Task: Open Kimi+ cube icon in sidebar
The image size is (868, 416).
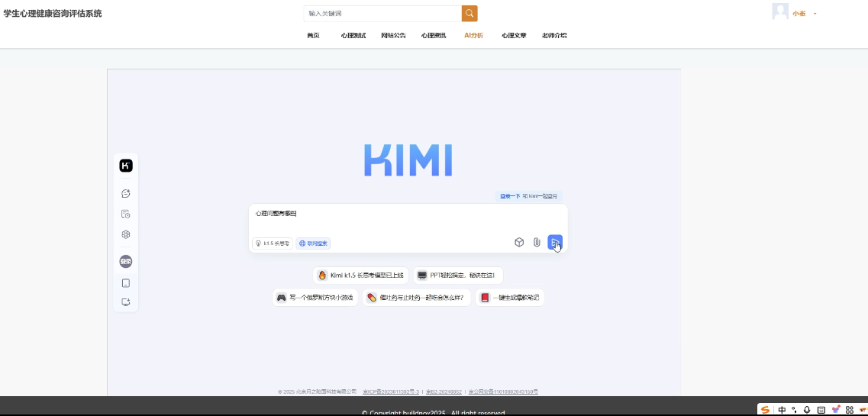Action: tap(126, 234)
